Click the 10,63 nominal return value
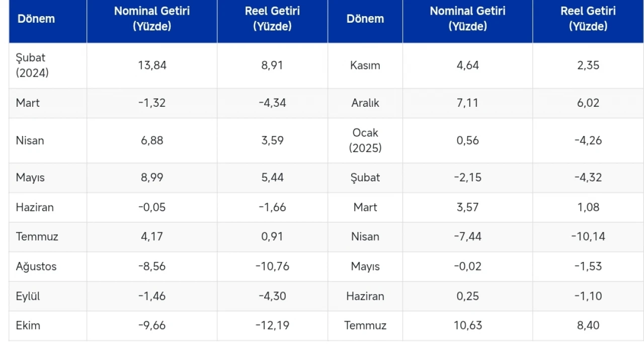 click(x=467, y=325)
